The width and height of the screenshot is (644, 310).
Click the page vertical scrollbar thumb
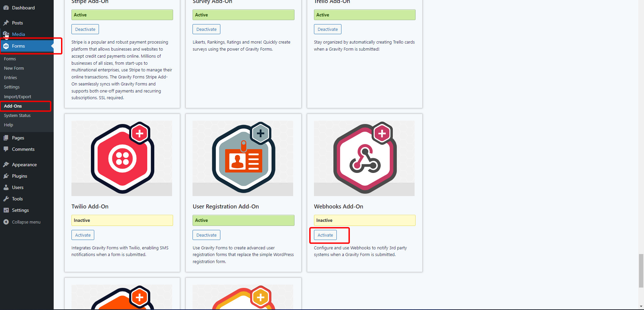point(641,271)
